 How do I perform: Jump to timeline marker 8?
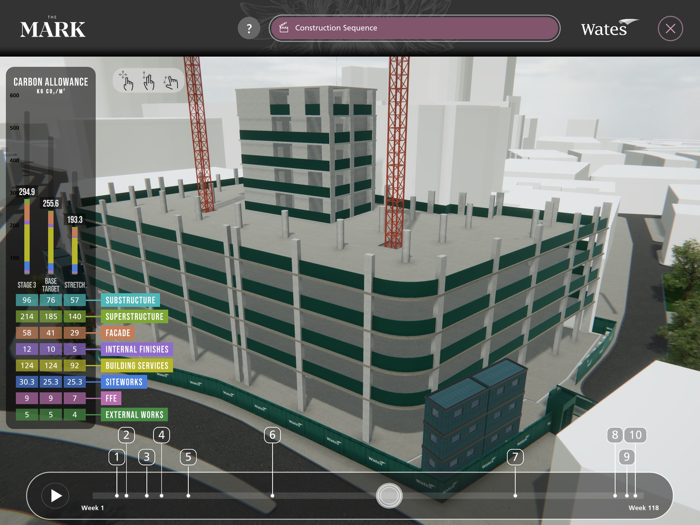(x=615, y=435)
